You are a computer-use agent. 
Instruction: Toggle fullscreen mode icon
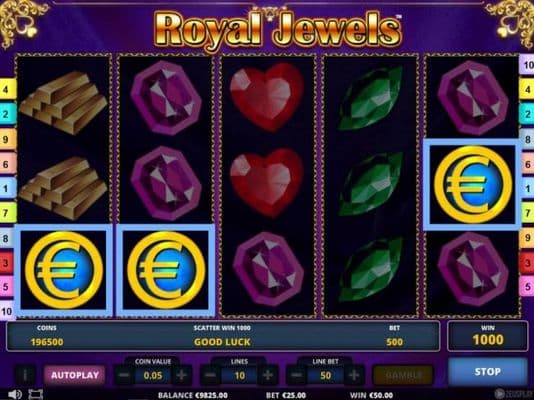35,394
